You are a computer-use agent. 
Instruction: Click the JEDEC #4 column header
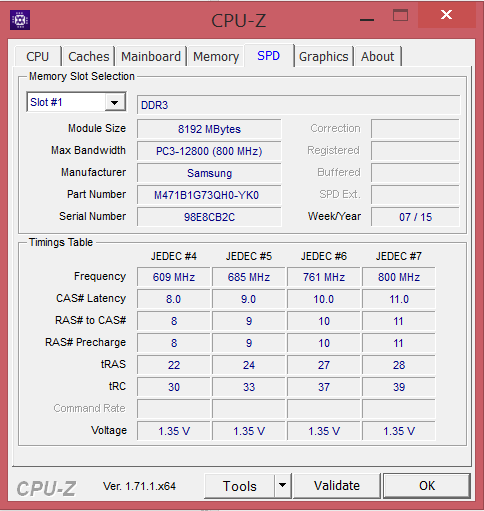174,256
